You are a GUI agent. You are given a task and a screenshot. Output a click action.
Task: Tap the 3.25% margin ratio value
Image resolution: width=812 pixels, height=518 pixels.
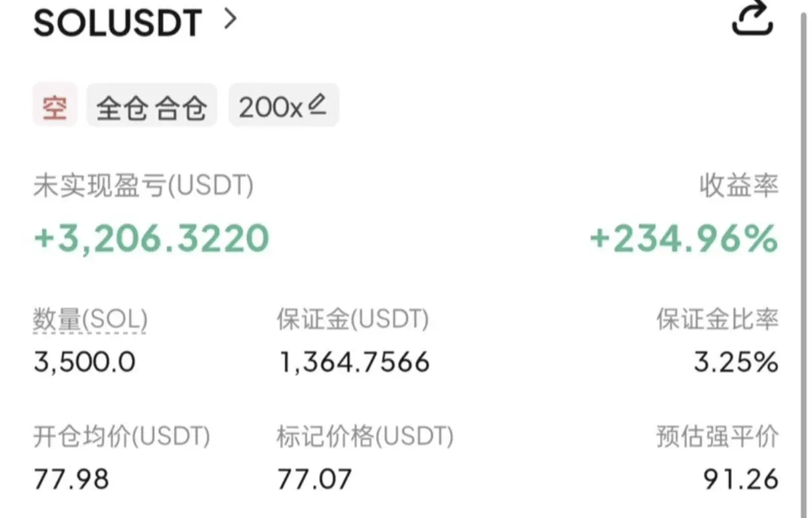[x=736, y=363]
